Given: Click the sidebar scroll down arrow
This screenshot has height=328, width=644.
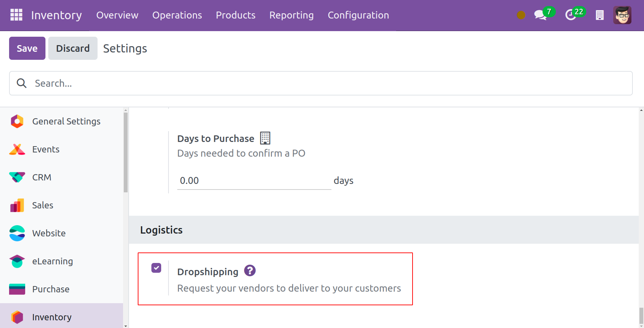Looking at the screenshot, I should [x=126, y=326].
